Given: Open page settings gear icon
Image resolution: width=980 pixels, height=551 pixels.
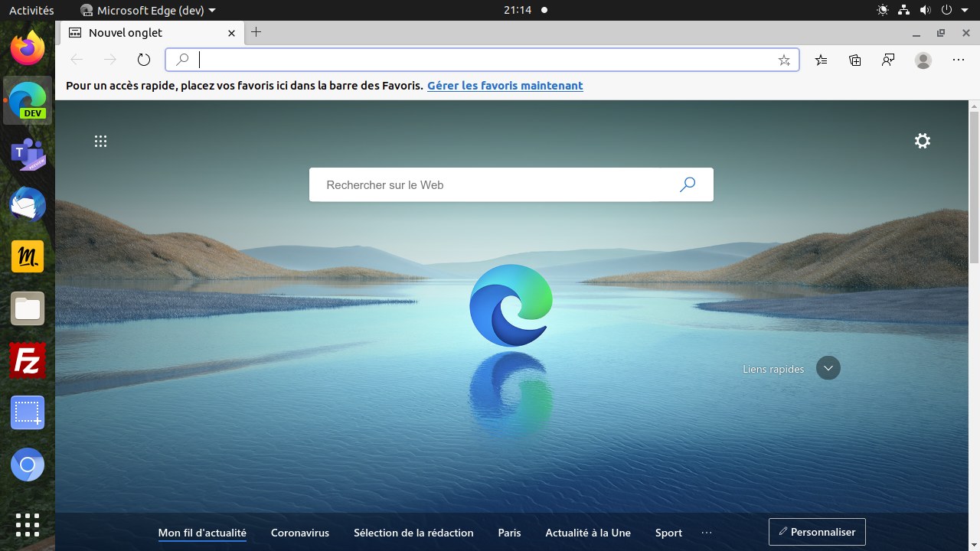Looking at the screenshot, I should point(923,141).
